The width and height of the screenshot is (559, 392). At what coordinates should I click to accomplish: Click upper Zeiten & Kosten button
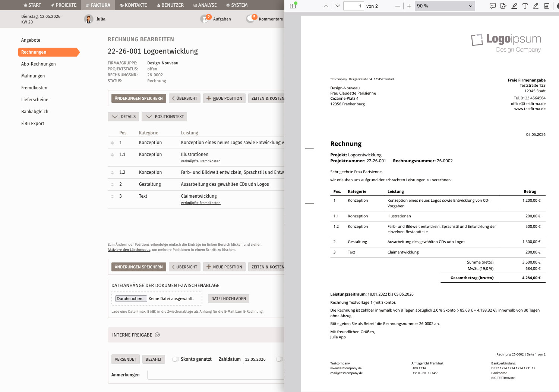click(266, 98)
